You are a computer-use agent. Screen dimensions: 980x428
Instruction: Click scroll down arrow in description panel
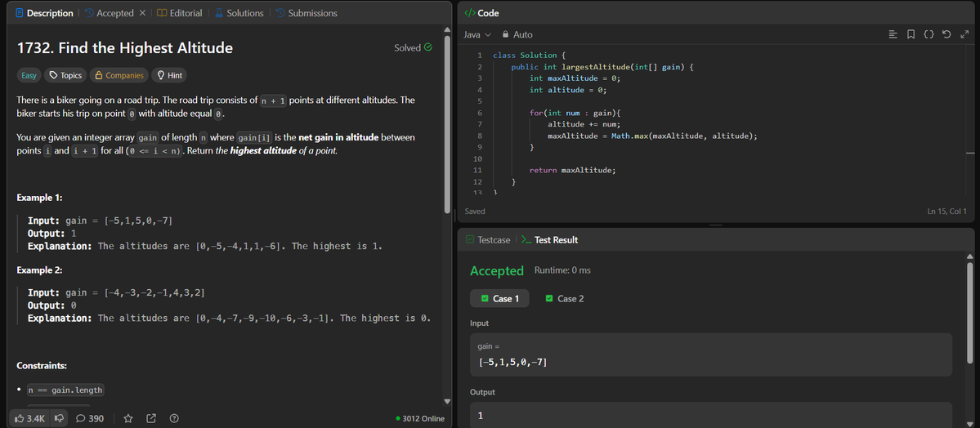447,401
